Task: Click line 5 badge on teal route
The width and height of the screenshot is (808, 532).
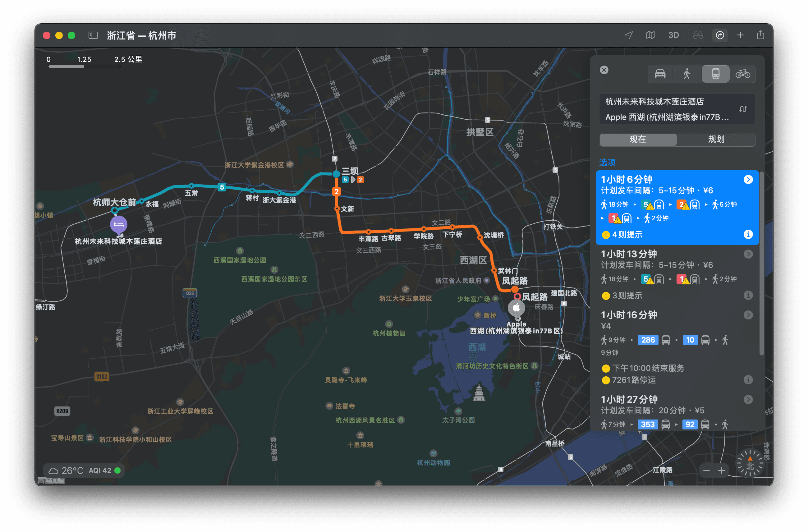Action: tap(222, 187)
